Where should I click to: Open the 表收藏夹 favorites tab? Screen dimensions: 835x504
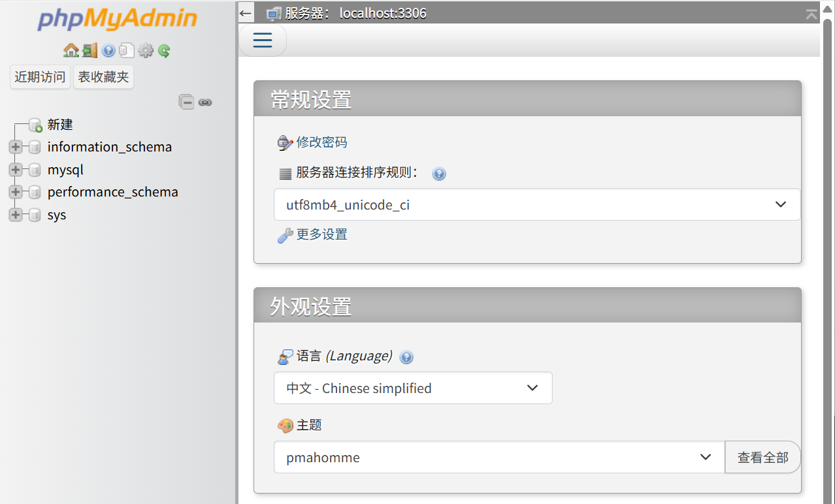click(x=103, y=77)
